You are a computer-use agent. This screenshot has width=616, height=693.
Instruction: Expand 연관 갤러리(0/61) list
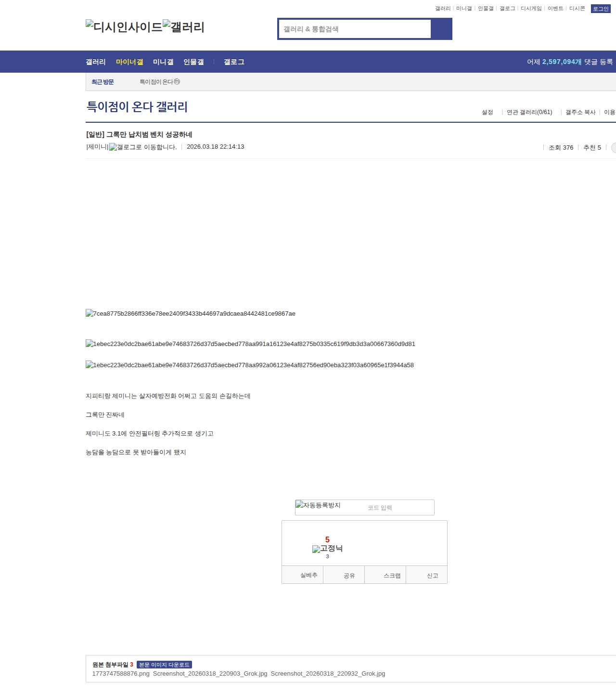529,112
